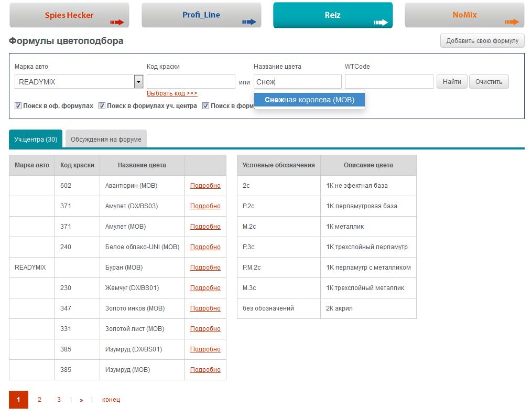Switch to 'Обсуждения на форуме' tab
Image resolution: width=532 pixels, height=417 pixels.
pos(106,139)
